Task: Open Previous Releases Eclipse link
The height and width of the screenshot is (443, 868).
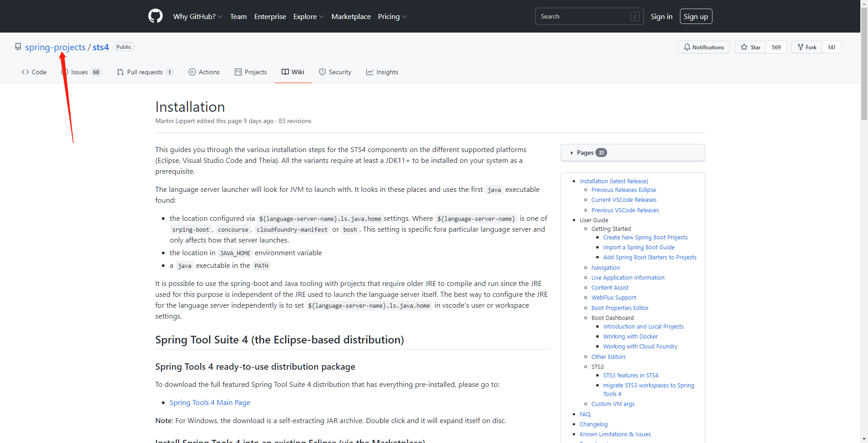Action: (623, 190)
